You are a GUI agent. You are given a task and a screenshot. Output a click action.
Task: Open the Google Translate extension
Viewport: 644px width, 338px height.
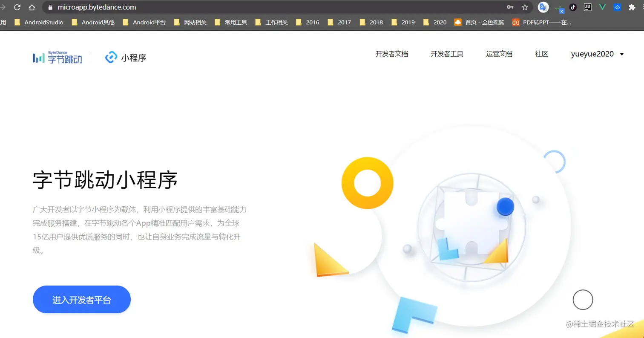coord(543,7)
